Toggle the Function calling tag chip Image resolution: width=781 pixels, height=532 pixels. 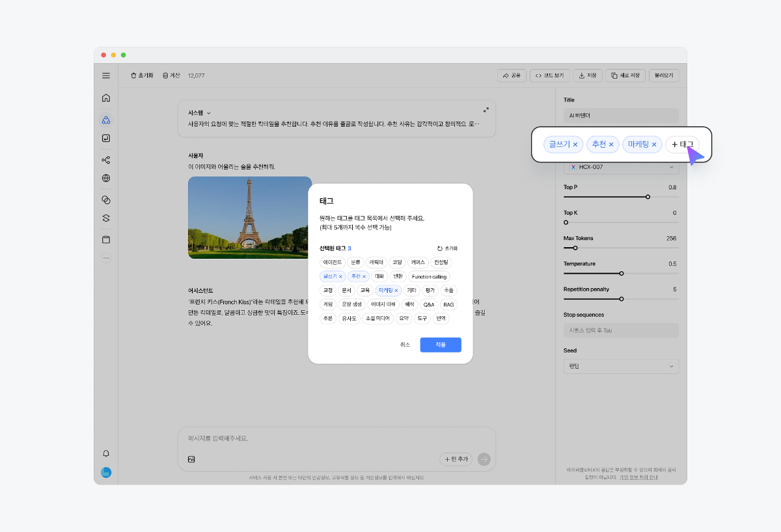pyautogui.click(x=429, y=276)
